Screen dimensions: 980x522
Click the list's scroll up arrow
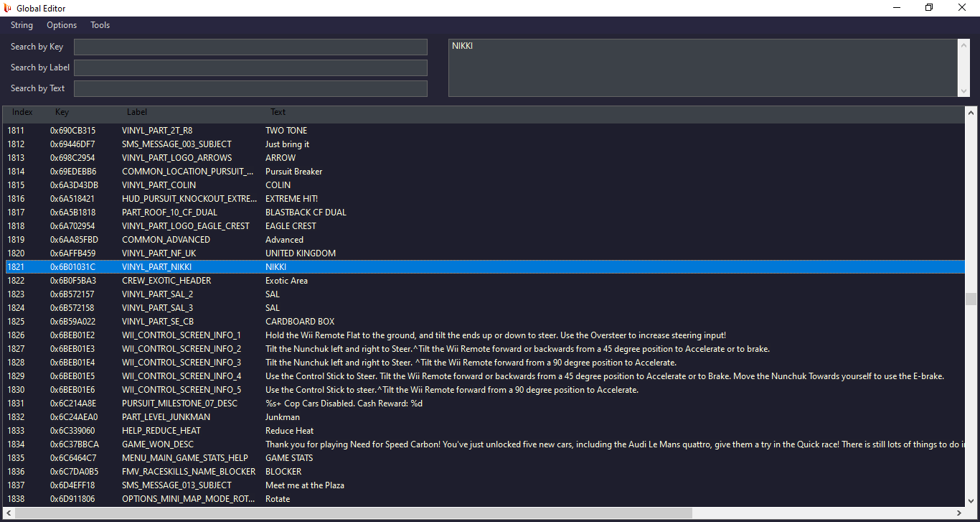pos(971,113)
